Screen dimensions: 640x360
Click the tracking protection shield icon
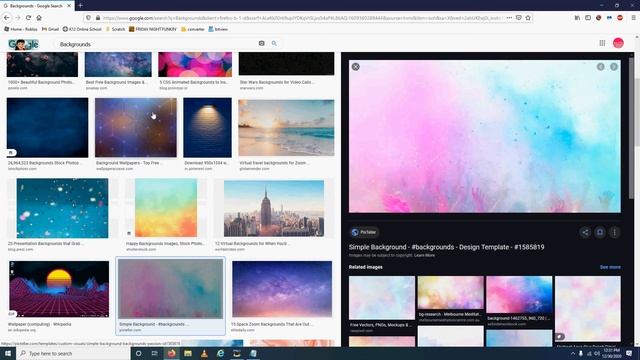click(89, 18)
